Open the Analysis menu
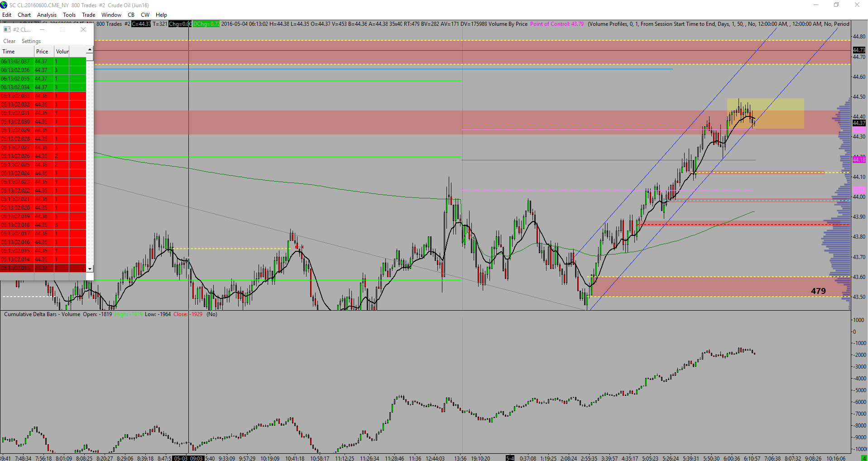The image size is (868, 461). 47,15
